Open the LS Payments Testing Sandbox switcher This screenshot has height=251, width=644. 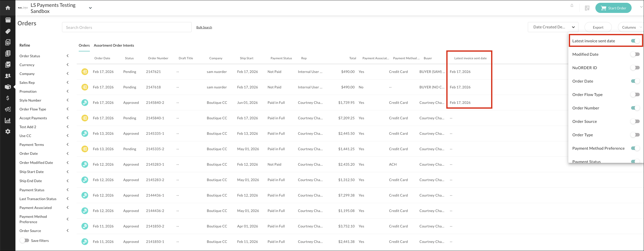point(90,8)
